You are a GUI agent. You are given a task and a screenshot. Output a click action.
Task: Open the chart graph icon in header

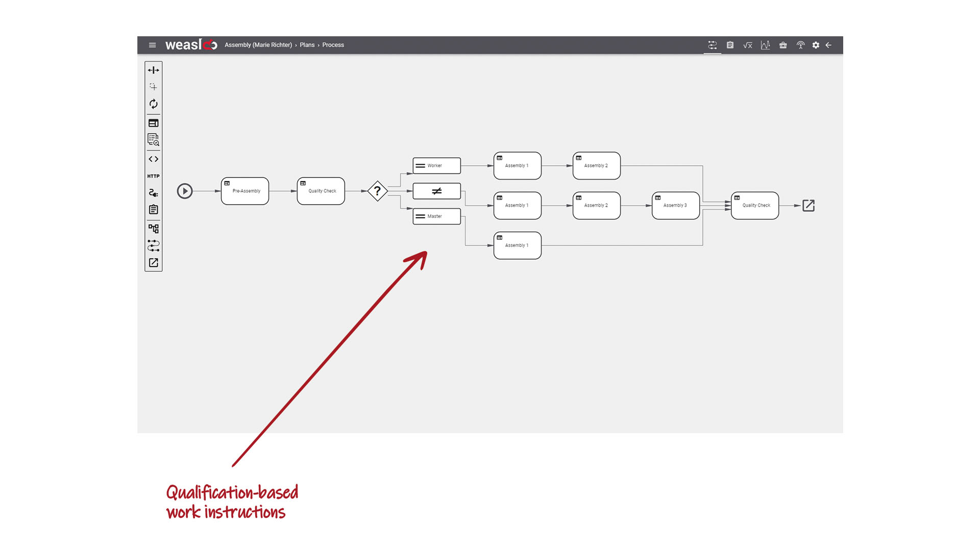(x=765, y=45)
